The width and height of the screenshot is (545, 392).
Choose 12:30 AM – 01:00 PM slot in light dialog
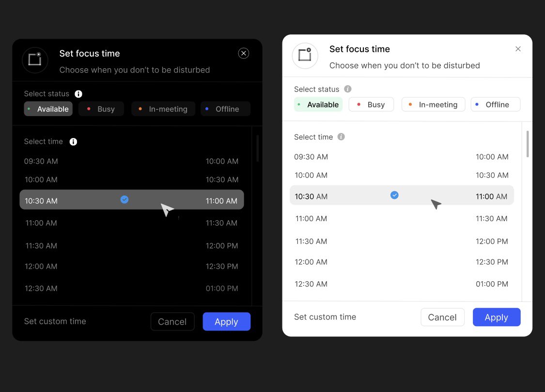coord(402,284)
